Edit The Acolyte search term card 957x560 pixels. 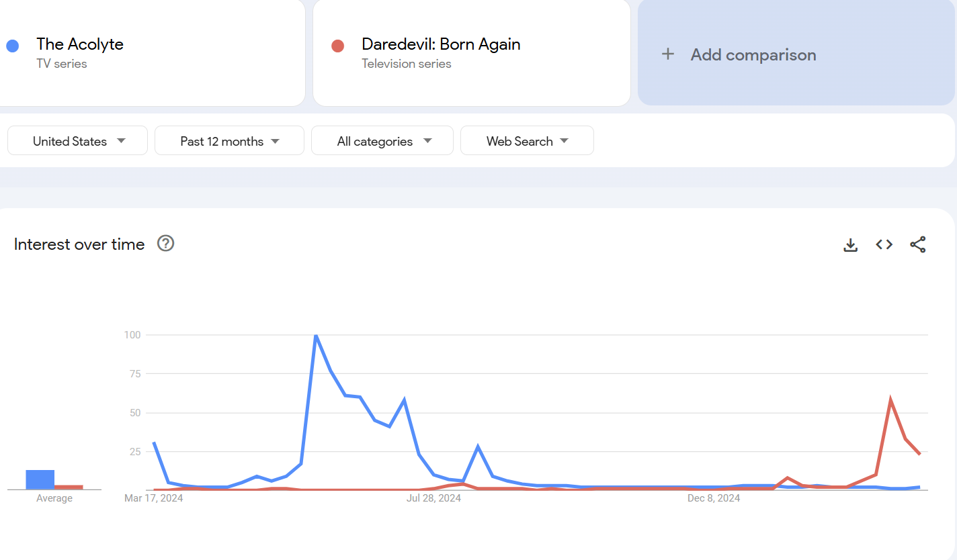pyautogui.click(x=151, y=52)
